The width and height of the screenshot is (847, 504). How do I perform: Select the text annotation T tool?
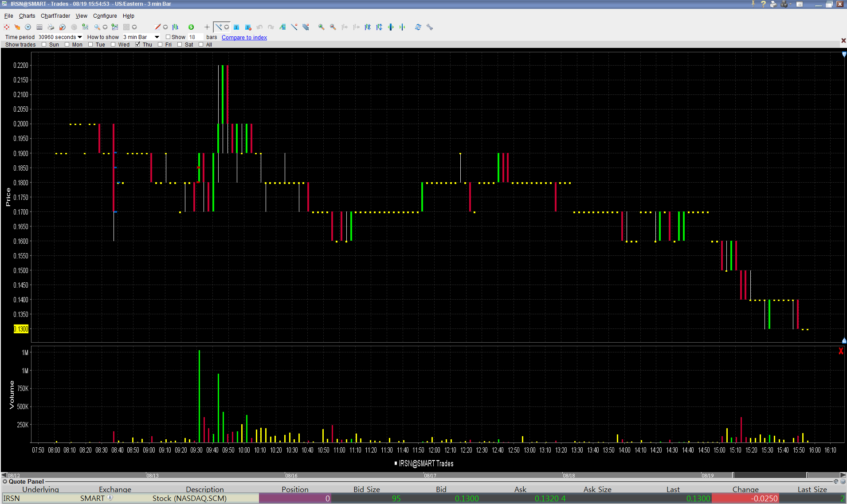click(236, 27)
